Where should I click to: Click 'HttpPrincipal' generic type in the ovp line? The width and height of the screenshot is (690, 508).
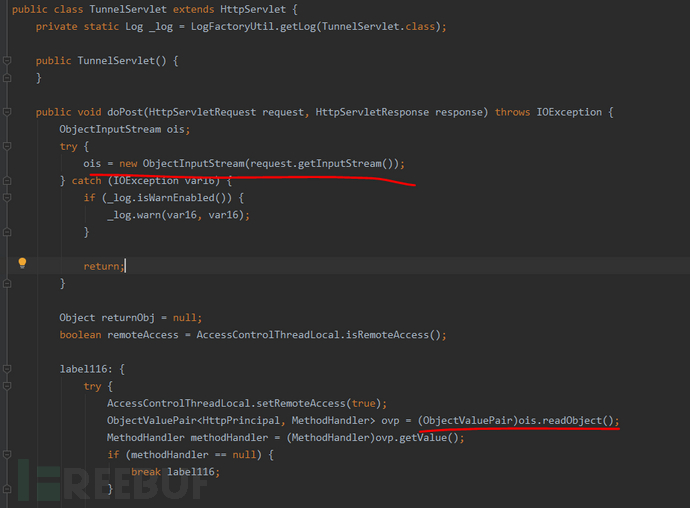pos(241,421)
